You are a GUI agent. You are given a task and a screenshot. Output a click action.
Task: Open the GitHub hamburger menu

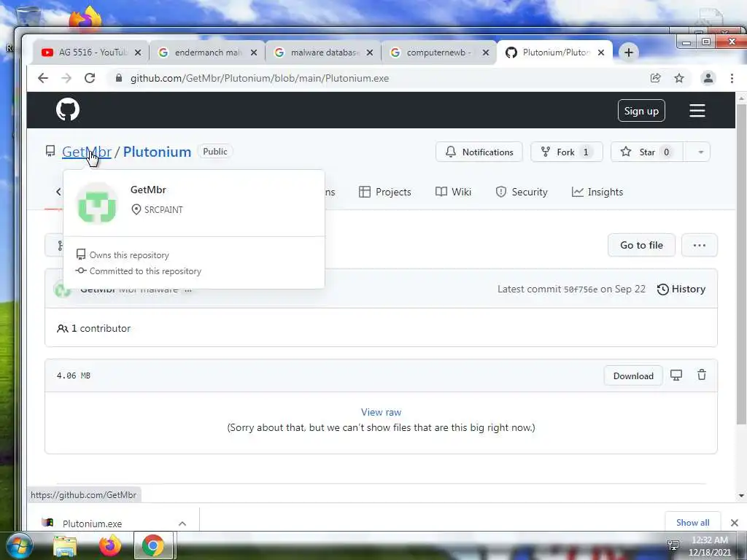coord(697,111)
